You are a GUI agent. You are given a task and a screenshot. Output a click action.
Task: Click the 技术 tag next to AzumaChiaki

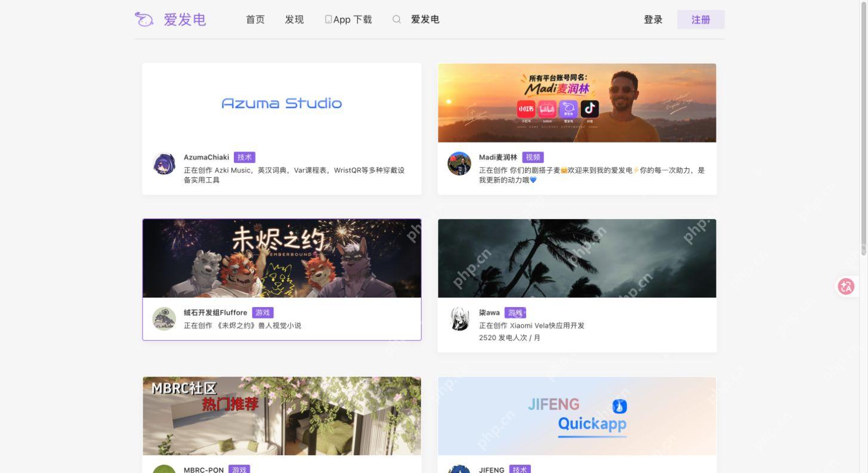245,157
